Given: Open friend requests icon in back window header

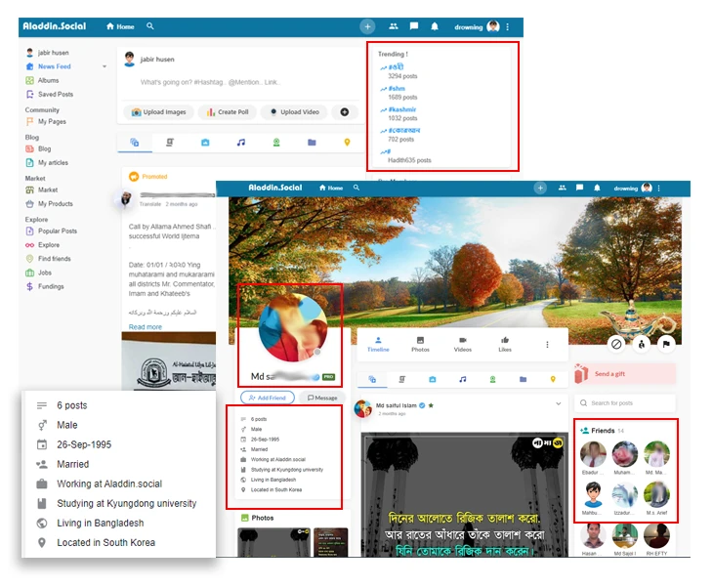Looking at the screenshot, I should click(394, 26).
